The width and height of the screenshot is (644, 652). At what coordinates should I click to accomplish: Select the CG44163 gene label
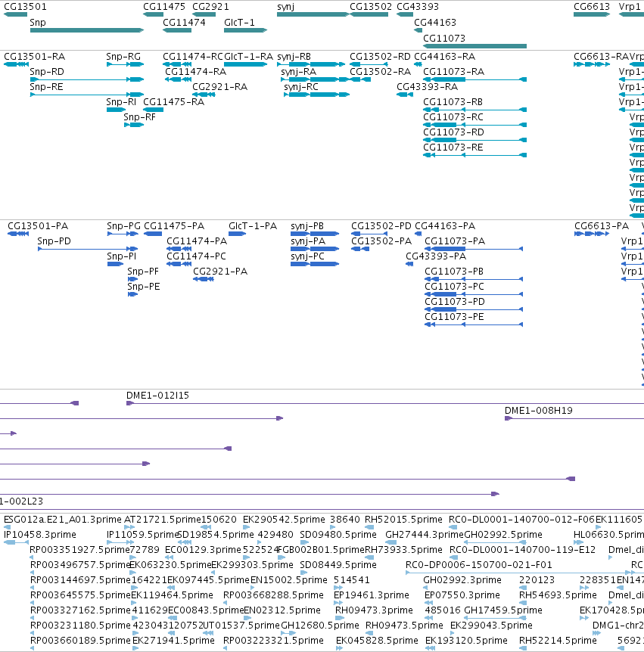(435, 23)
